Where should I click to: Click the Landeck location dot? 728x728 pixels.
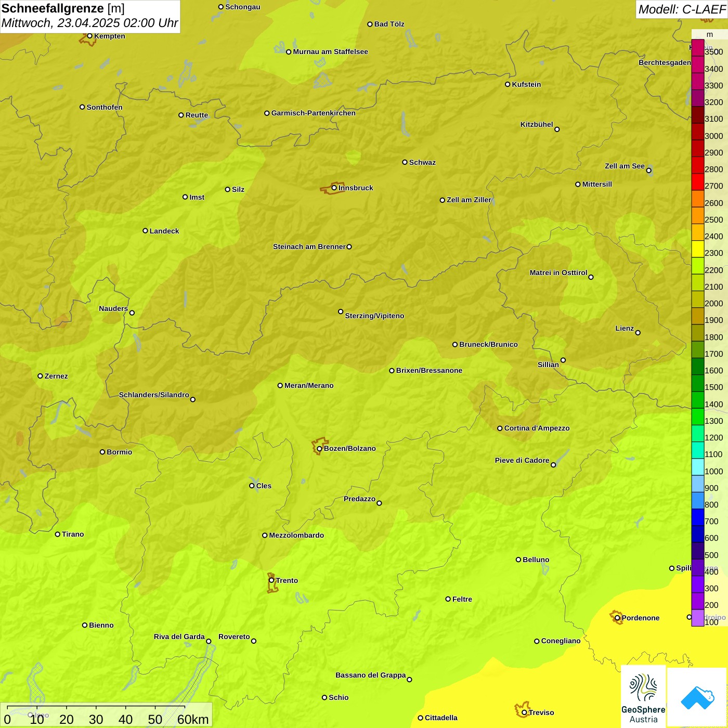point(145,231)
